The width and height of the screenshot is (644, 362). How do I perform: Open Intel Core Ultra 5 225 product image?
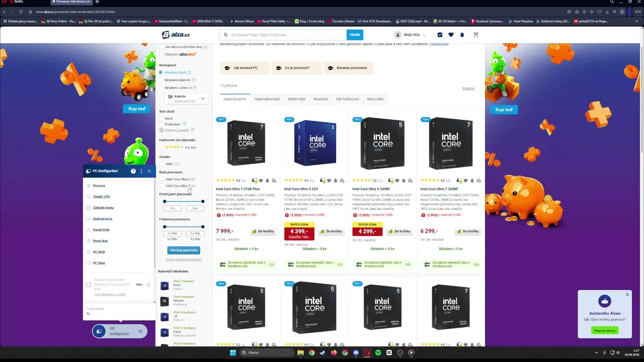coord(314,143)
